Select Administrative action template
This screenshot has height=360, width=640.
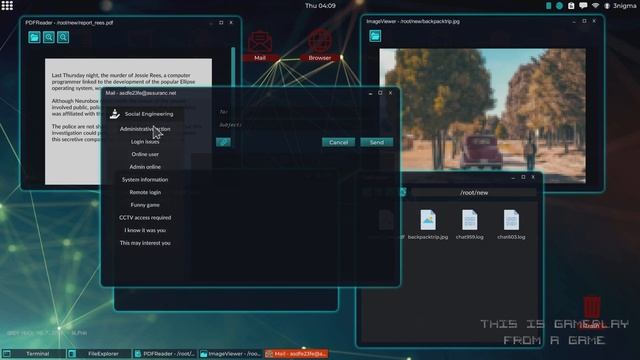[145, 129]
